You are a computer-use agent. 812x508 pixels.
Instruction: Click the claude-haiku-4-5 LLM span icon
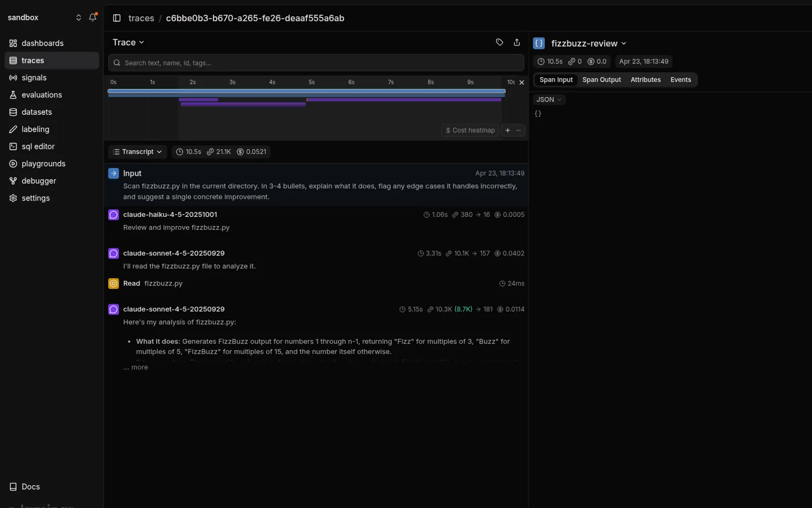(114, 214)
